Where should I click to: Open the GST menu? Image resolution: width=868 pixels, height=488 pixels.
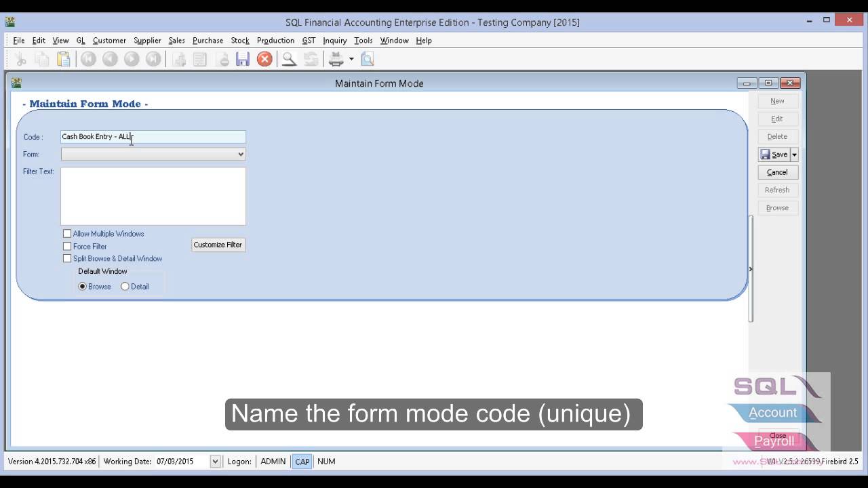coord(309,41)
